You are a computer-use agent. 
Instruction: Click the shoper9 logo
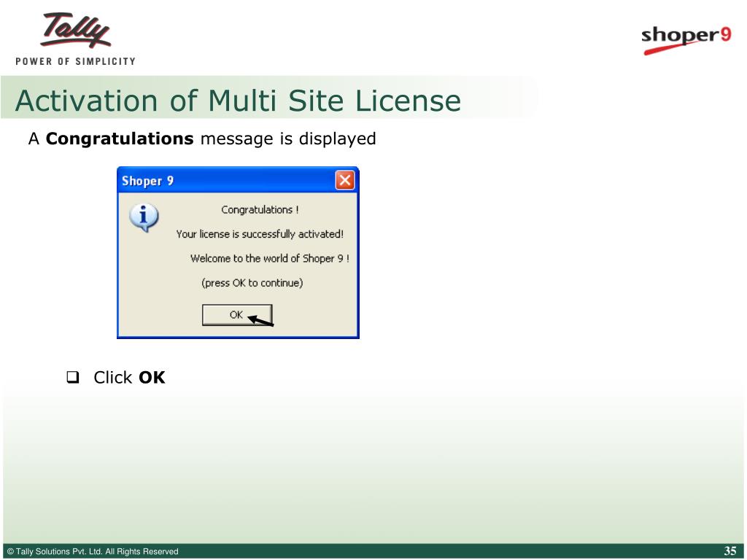tap(686, 39)
